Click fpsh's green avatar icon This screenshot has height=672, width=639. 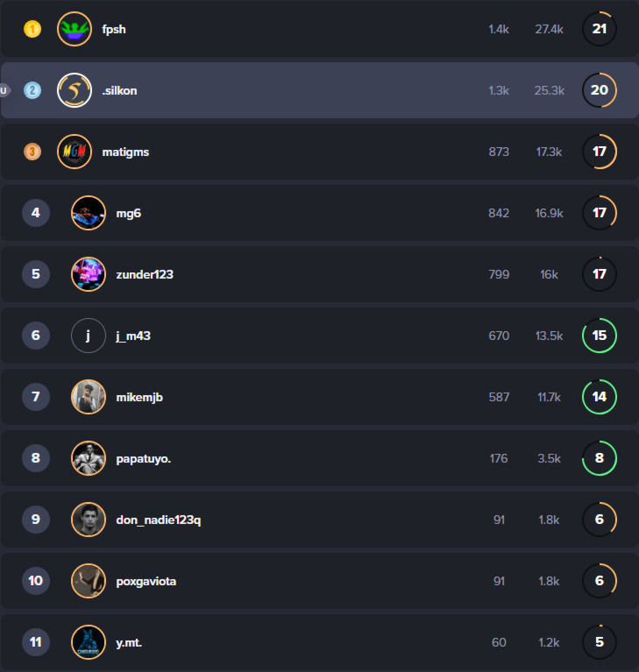point(75,29)
